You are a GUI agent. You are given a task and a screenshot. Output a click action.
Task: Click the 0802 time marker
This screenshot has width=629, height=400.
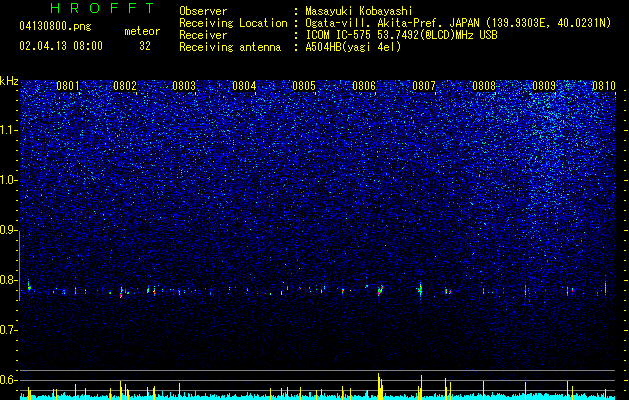click(125, 86)
